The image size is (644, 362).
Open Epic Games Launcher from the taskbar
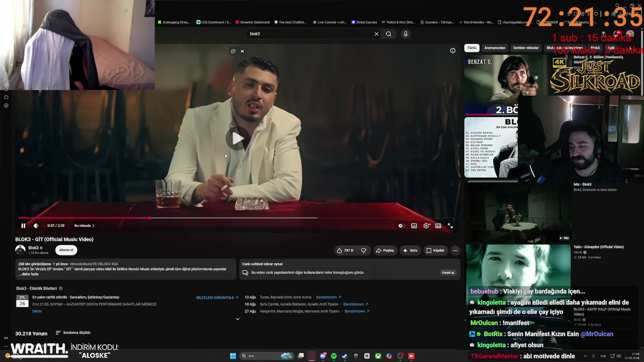(x=356, y=356)
